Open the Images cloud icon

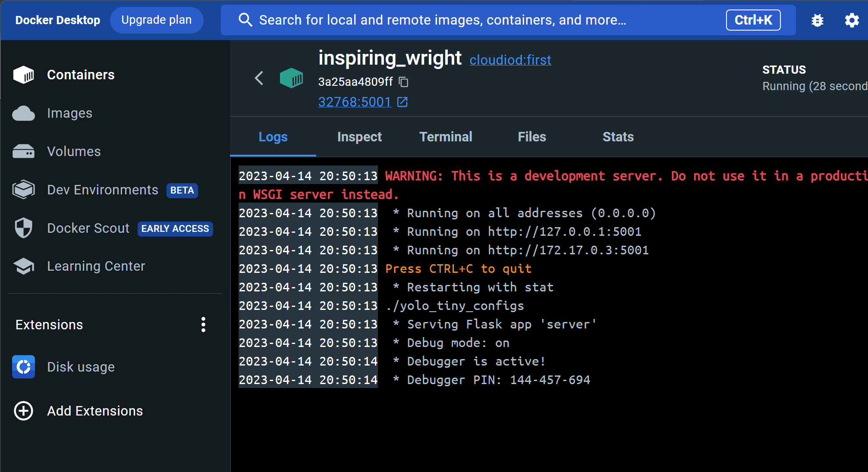click(24, 113)
